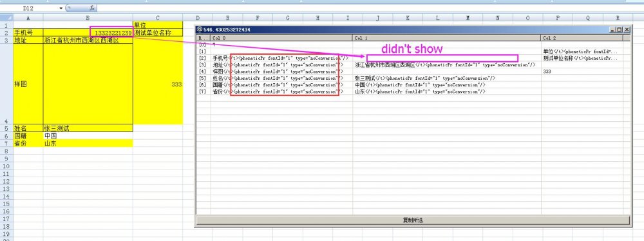Click the 复制所选 button
644x241 pixels.
413,220
